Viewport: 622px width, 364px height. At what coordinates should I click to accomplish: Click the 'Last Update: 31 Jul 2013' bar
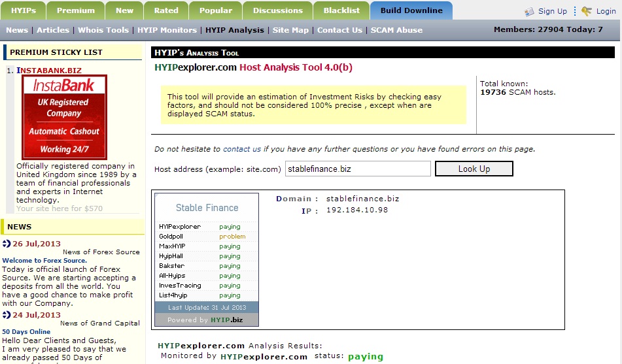pos(206,307)
